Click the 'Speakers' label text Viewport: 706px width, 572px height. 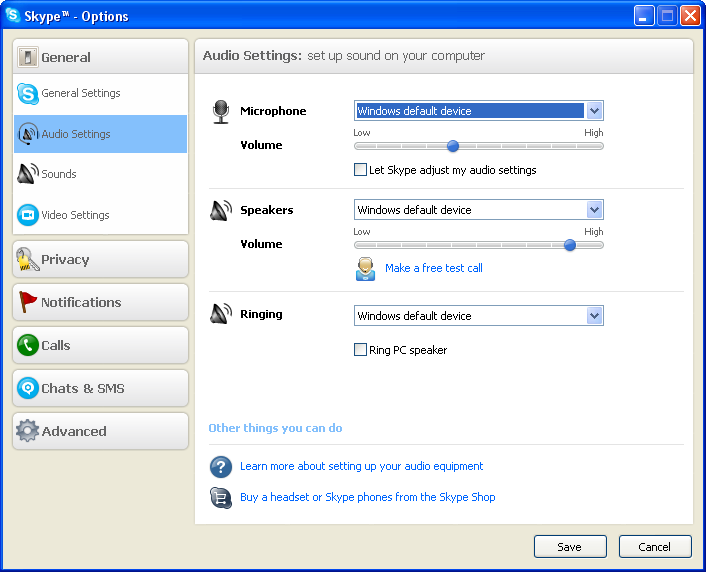[267, 210]
